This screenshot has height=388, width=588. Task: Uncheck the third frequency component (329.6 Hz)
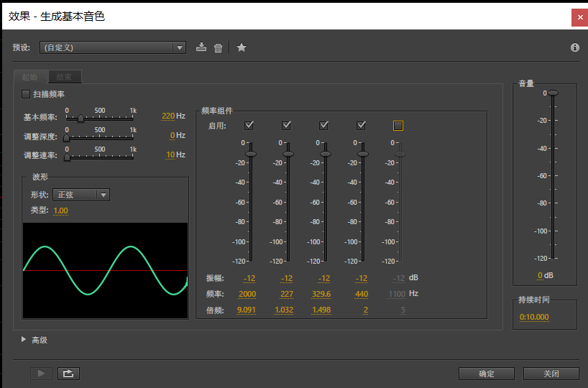[323, 125]
